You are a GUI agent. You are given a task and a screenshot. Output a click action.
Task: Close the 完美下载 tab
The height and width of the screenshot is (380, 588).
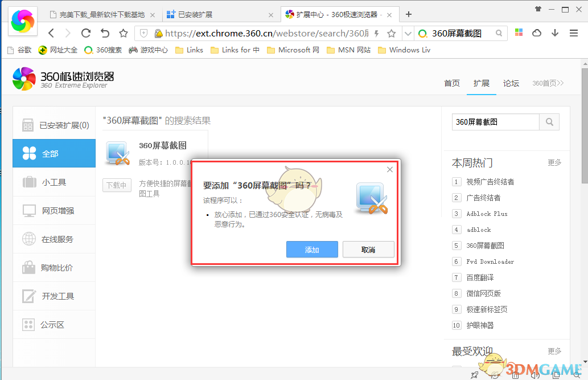point(153,15)
